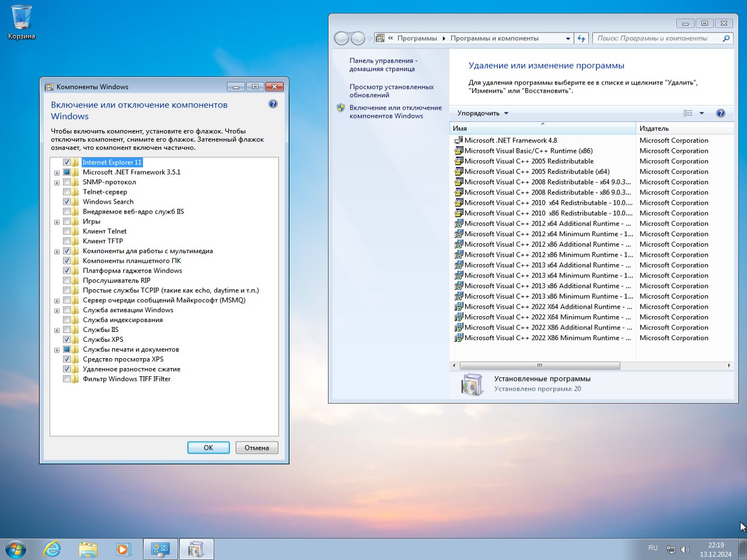Image resolution: width=747 pixels, height=560 pixels.
Task: Expand the Службы IIS node
Action: [x=57, y=330]
